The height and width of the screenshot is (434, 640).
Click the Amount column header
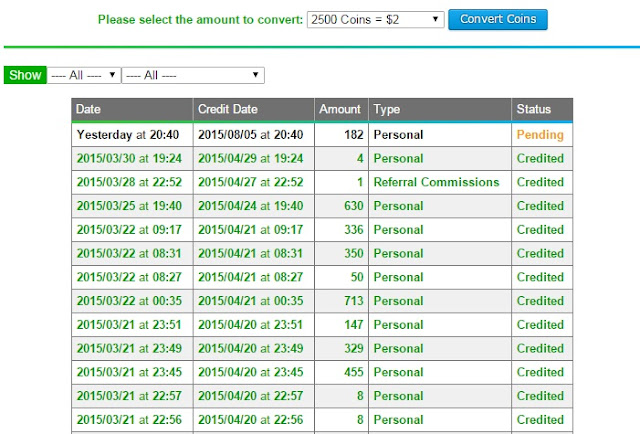pyautogui.click(x=340, y=109)
